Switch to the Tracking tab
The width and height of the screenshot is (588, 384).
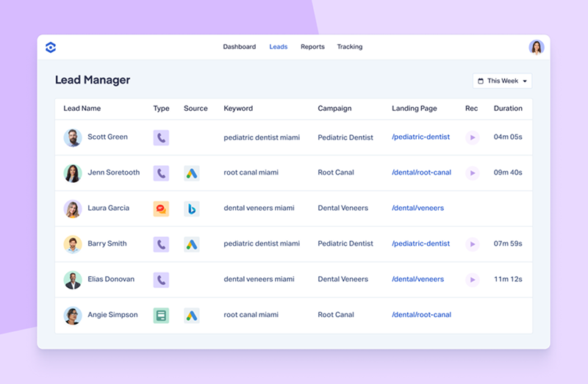[x=350, y=47]
